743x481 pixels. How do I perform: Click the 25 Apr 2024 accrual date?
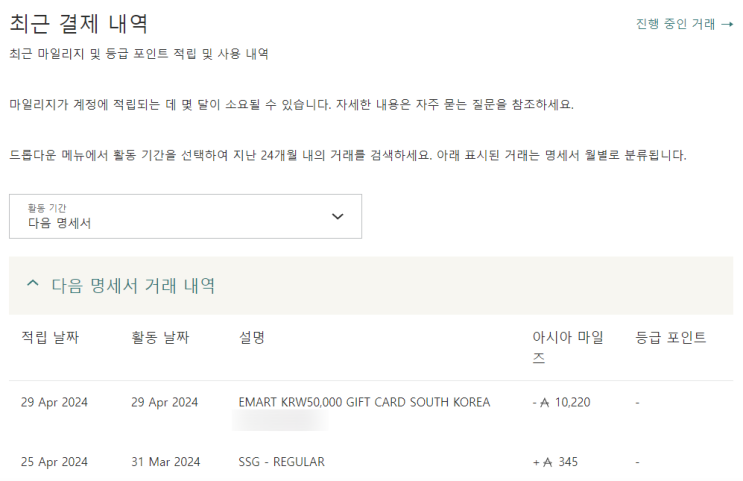(x=54, y=462)
